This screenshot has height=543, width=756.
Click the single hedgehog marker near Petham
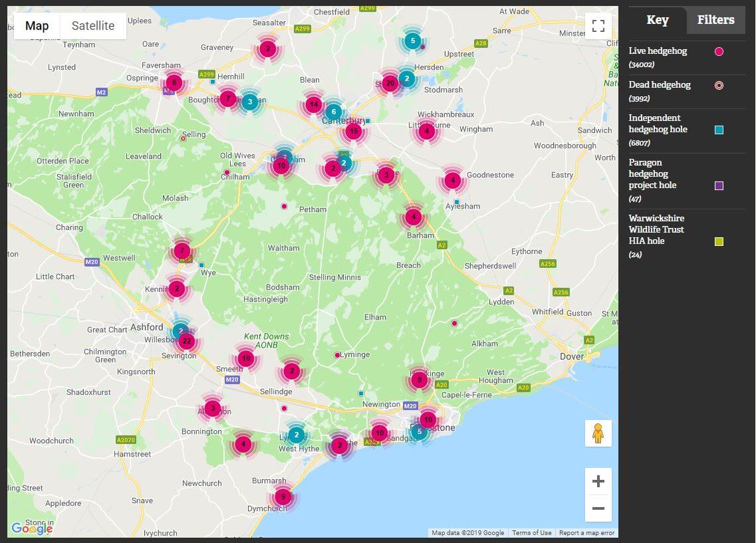(x=284, y=206)
